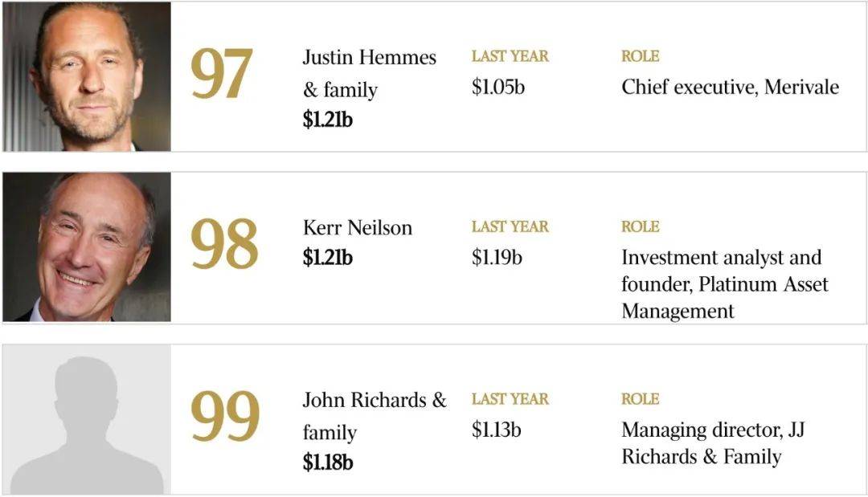This screenshot has width=868, height=497.
Task: Open John Richards & family name
Action: pos(375,416)
